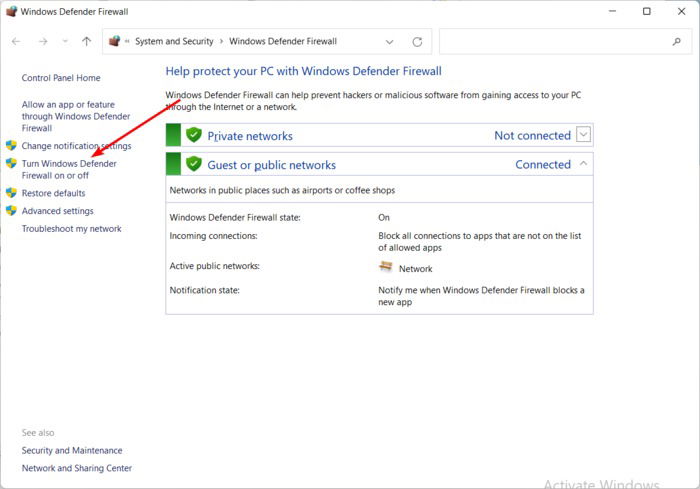Viewport: 700px width, 489px height.
Task: Click the window title bar firewall icon
Action: [11, 11]
